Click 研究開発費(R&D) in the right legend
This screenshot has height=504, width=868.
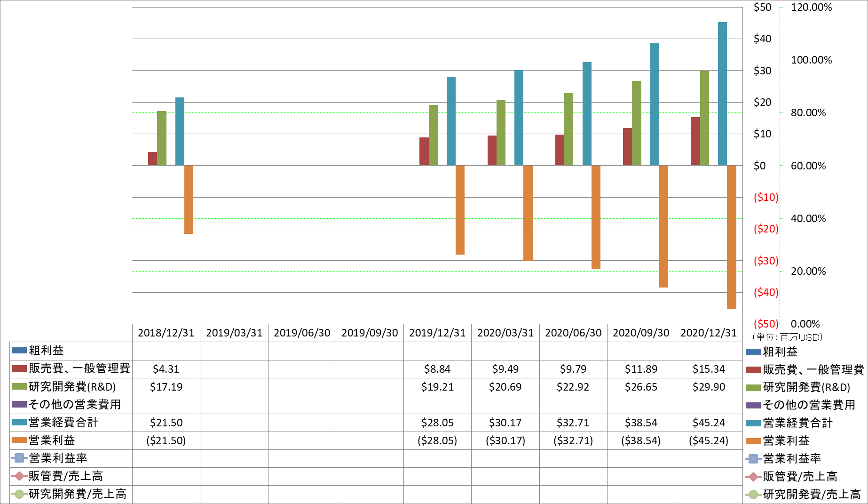pyautogui.click(x=806, y=387)
